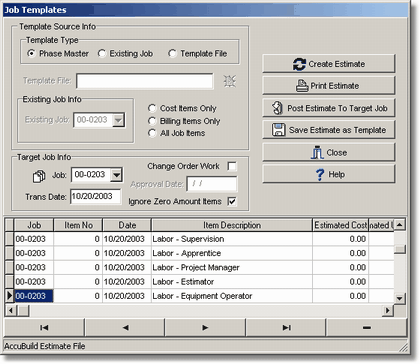Viewport: 420px width, 364px height.
Task: Click the horizontal scroll left arrow
Action: click(x=11, y=311)
